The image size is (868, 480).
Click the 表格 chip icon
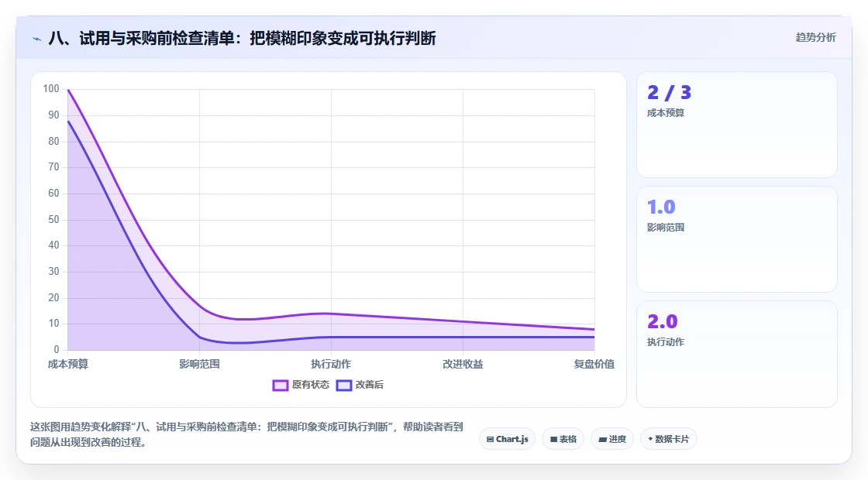click(x=553, y=440)
